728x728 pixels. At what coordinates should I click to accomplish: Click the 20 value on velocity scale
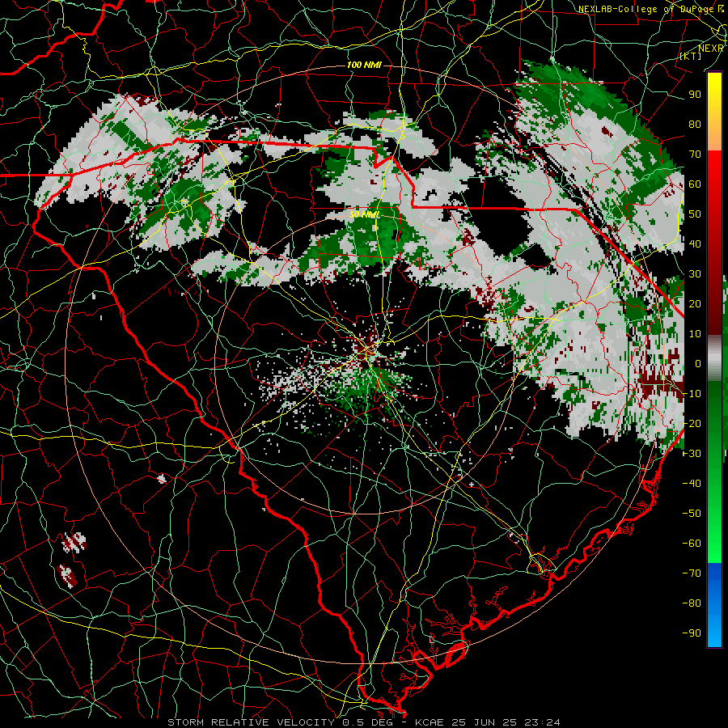695,303
